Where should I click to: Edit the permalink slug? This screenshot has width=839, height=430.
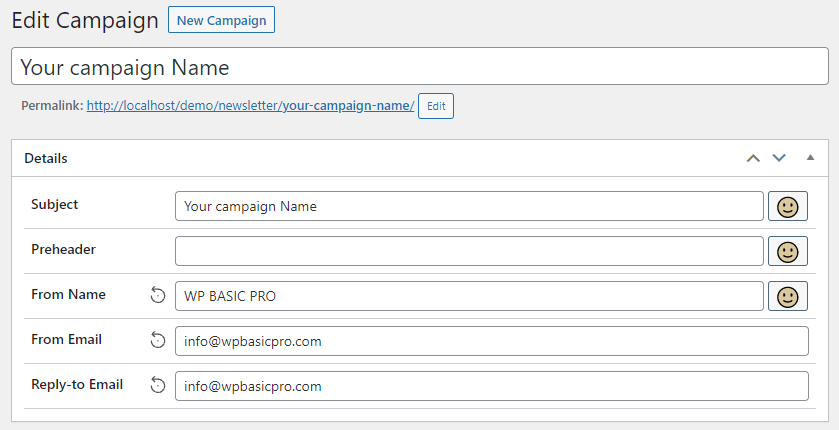click(435, 105)
